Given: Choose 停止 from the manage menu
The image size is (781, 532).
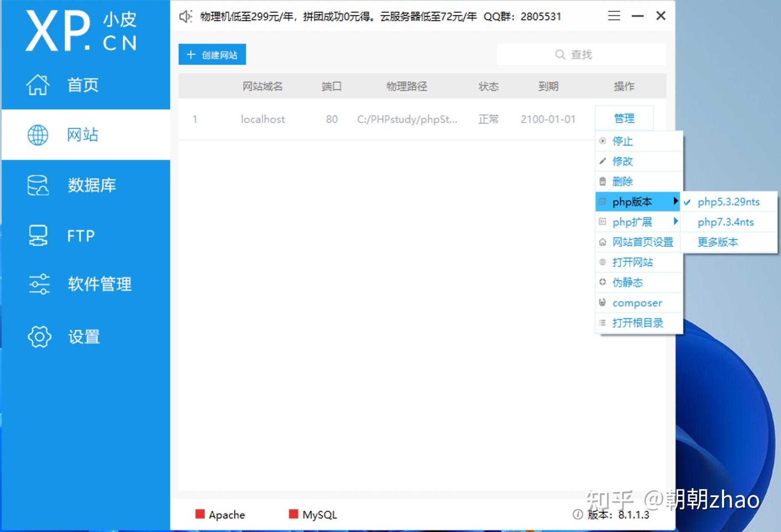Looking at the screenshot, I should pyautogui.click(x=639, y=141).
